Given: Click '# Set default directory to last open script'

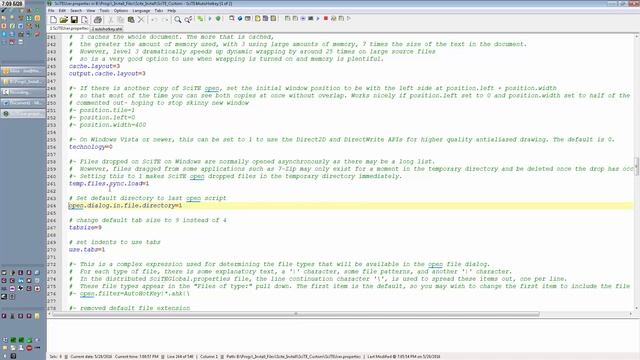Looking at the screenshot, I should click(147, 198).
